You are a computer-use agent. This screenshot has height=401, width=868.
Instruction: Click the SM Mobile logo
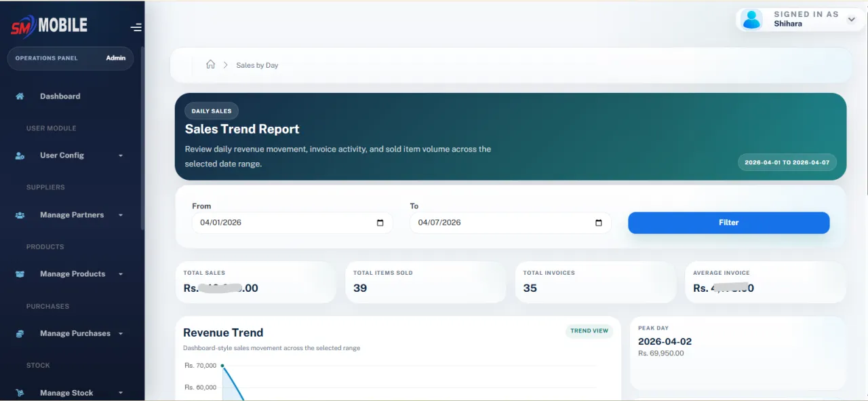49,26
